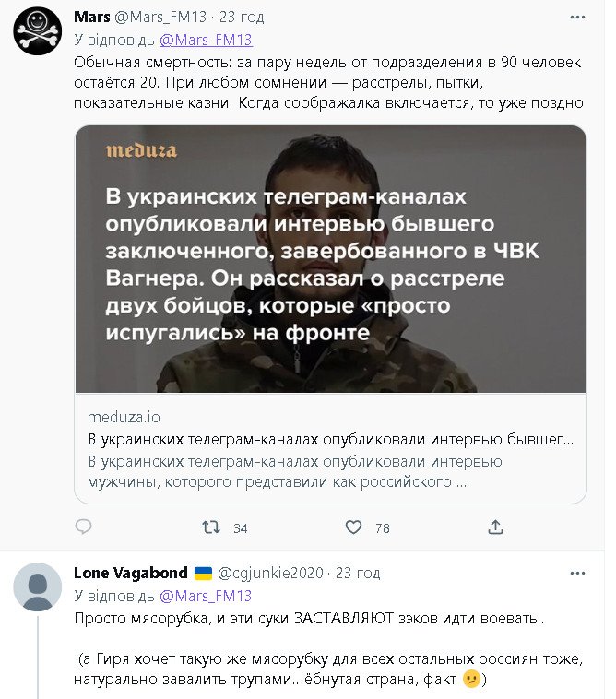616x699 pixels.
Task: Click the link card title below meduza.io
Action: coord(330,439)
